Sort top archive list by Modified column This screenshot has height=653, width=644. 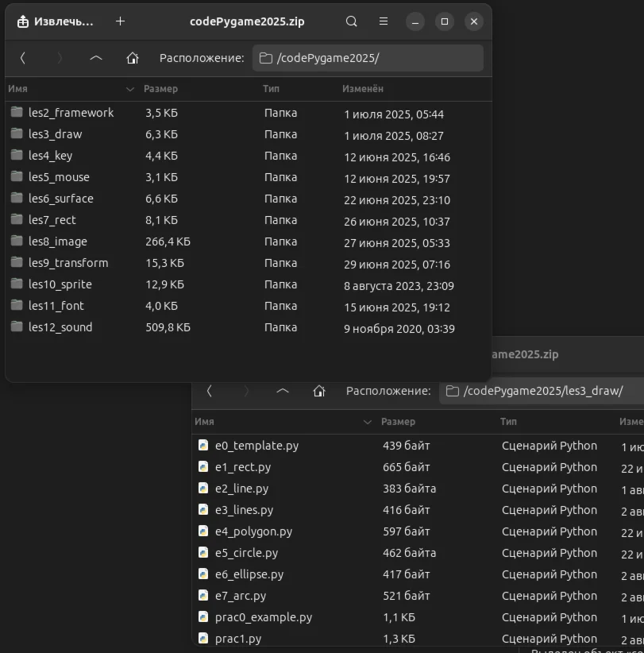363,89
